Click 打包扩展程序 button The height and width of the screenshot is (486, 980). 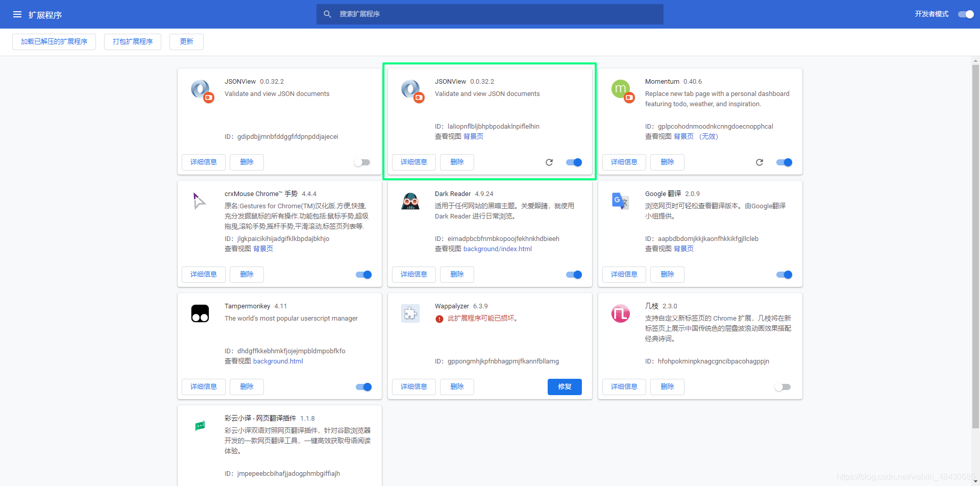pos(133,42)
